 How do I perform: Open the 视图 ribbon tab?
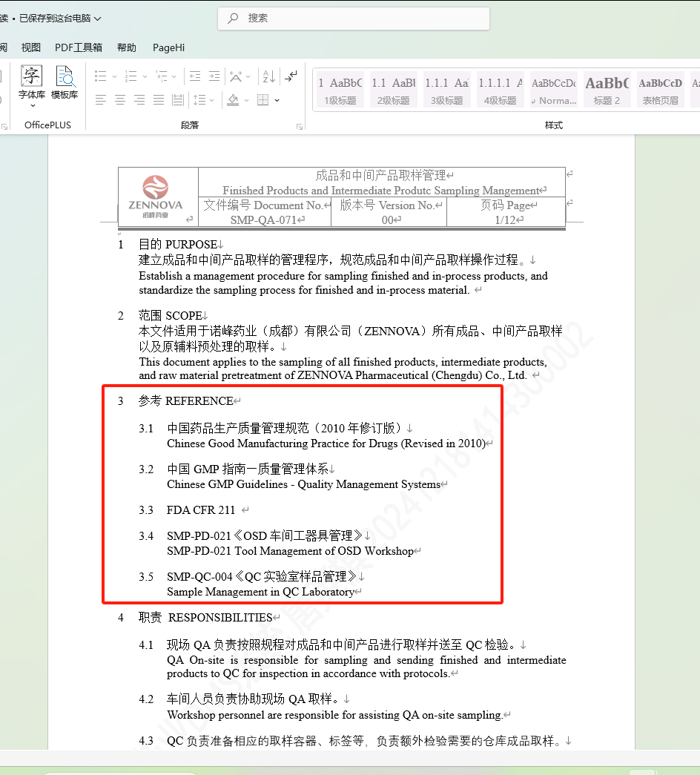click(x=31, y=47)
